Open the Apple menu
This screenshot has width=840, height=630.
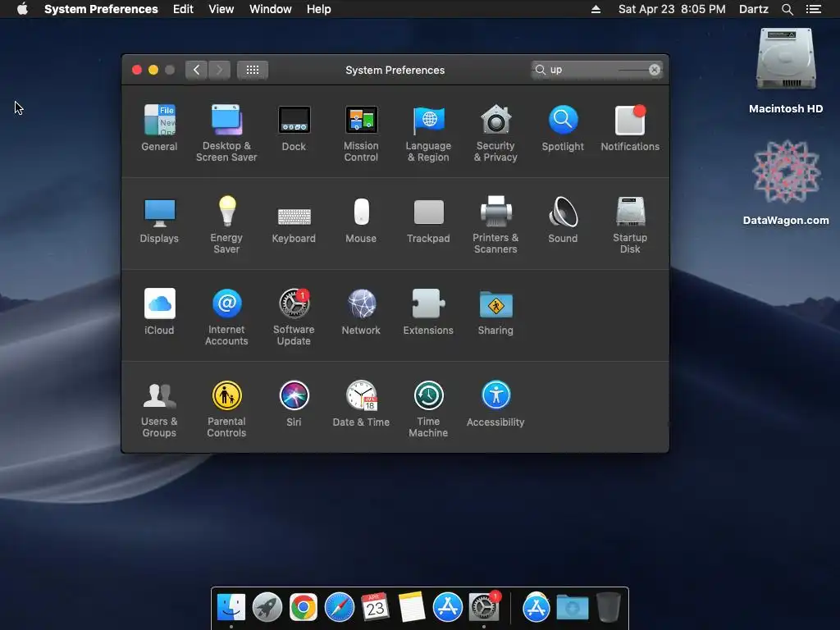22,9
